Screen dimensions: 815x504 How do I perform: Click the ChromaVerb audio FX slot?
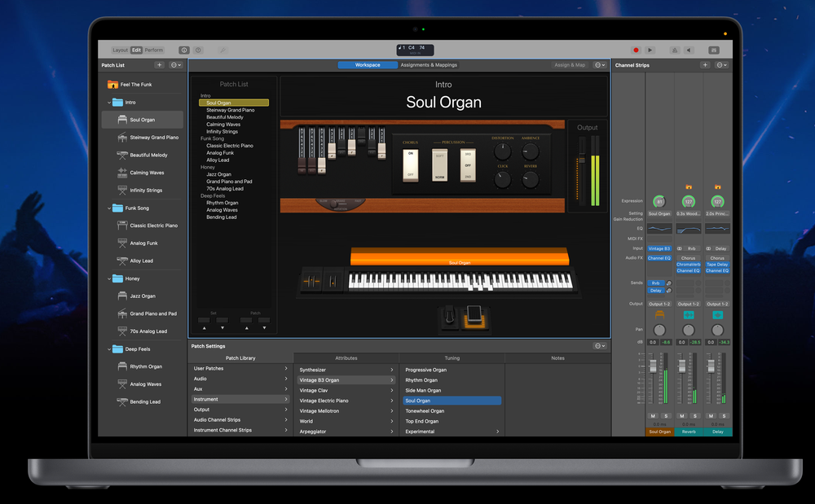point(688,264)
